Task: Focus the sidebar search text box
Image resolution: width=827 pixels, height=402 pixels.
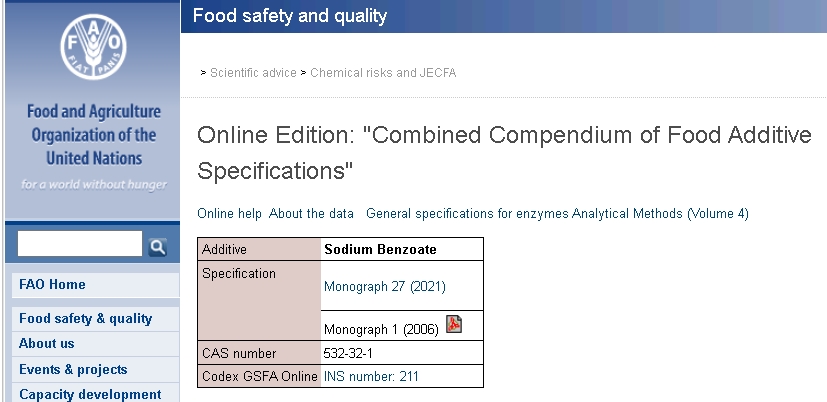Action: coord(80,244)
